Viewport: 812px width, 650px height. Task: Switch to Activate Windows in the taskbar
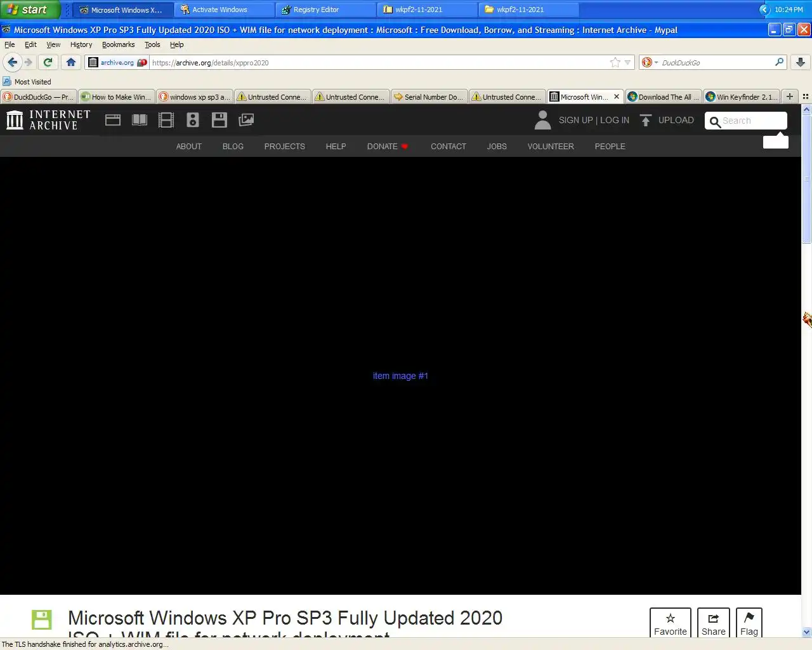(x=225, y=10)
